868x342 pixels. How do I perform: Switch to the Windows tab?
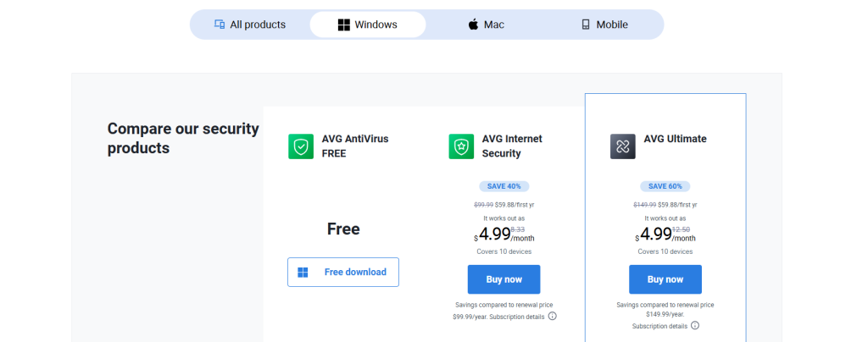pyautogui.click(x=368, y=25)
